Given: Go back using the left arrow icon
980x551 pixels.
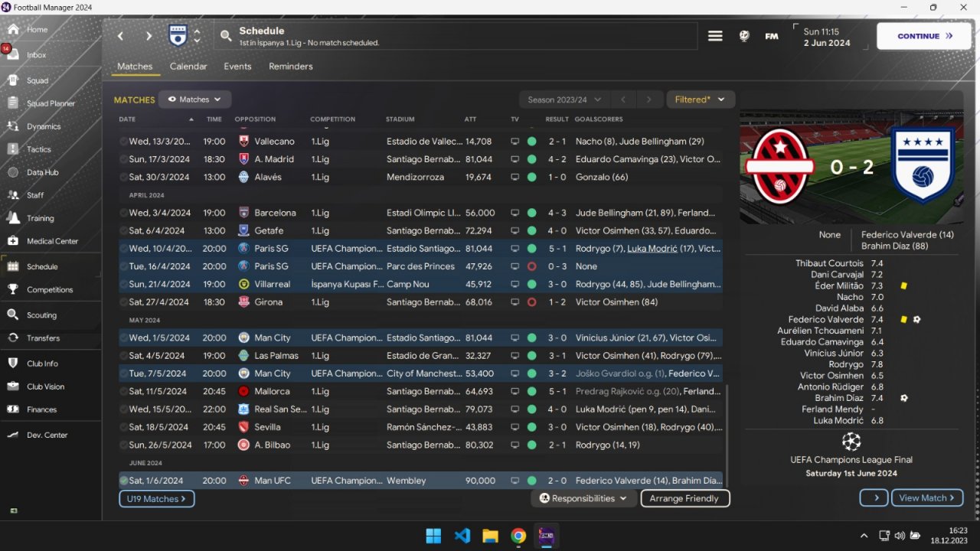Looking at the screenshot, I should (x=120, y=36).
